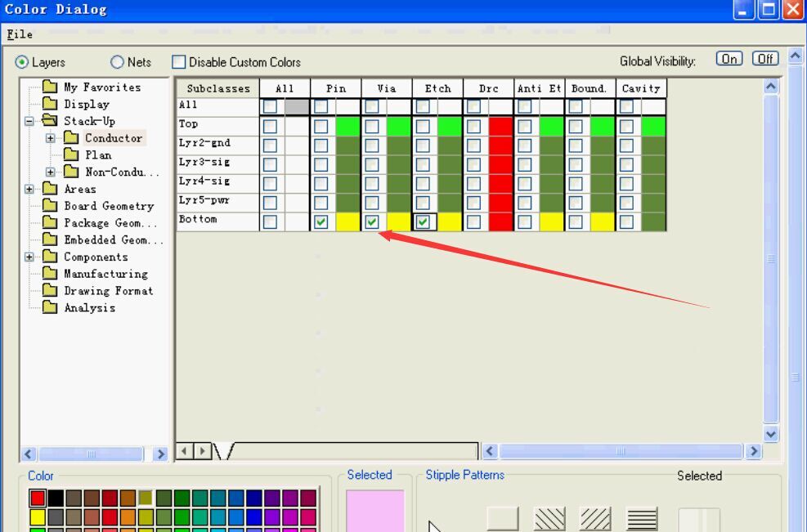This screenshot has width=807, height=532.
Task: Click the Manufacturing folder icon
Action: [x=50, y=273]
